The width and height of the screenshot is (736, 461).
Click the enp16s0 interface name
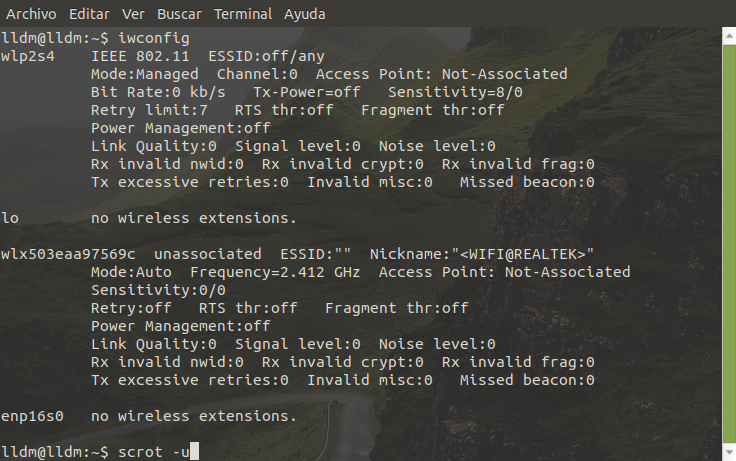(x=33, y=416)
